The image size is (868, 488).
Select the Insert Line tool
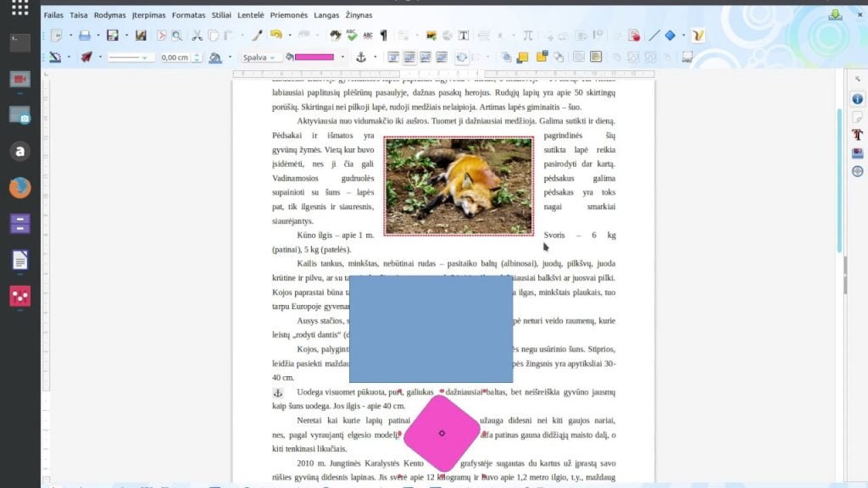(x=654, y=36)
